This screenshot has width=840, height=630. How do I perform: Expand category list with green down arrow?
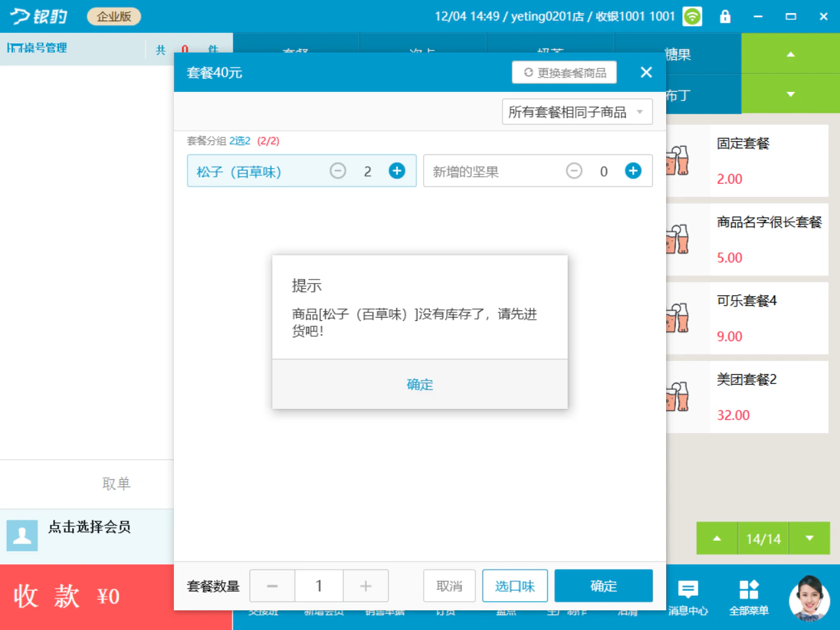tap(791, 94)
